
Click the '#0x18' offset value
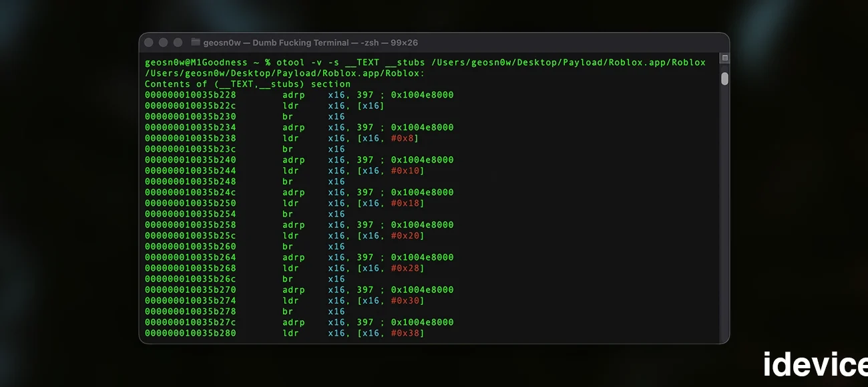405,203
